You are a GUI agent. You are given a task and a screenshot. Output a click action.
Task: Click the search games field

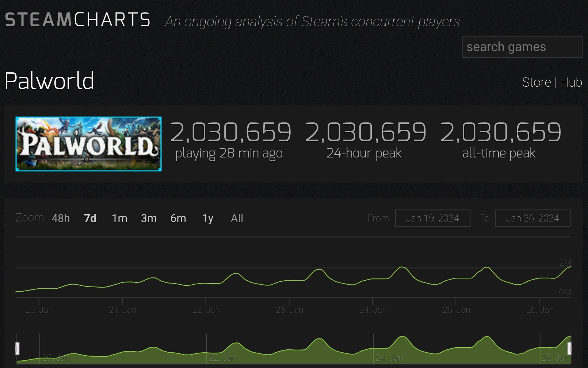pos(522,47)
